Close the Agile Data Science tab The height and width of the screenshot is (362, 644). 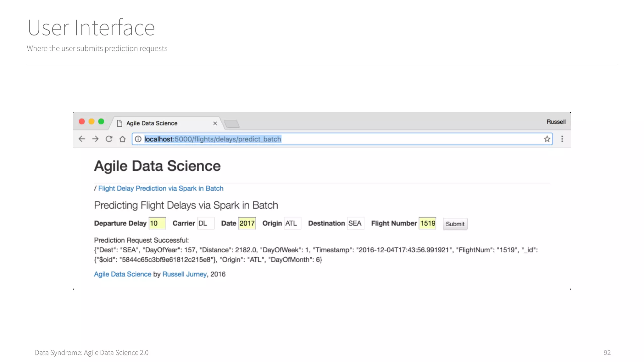click(x=215, y=123)
